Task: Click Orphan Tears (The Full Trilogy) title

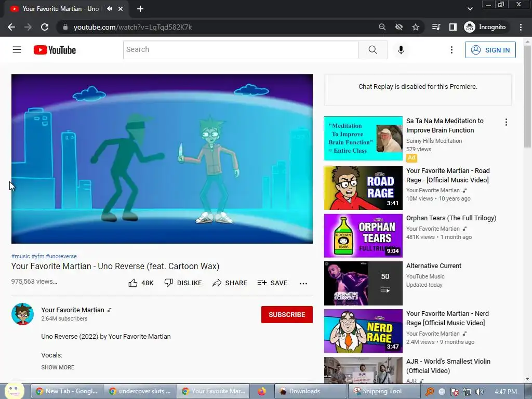Action: tap(451, 218)
